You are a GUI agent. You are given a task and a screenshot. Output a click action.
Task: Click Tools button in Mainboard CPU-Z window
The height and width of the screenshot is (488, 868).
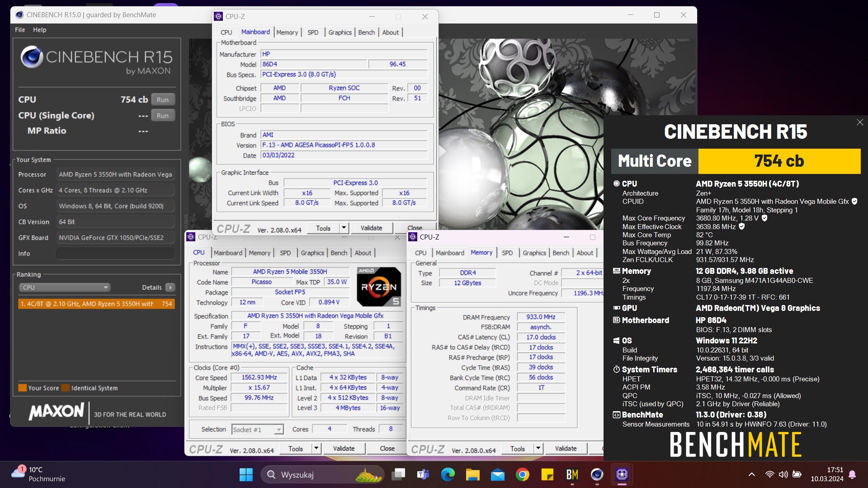pyautogui.click(x=323, y=228)
